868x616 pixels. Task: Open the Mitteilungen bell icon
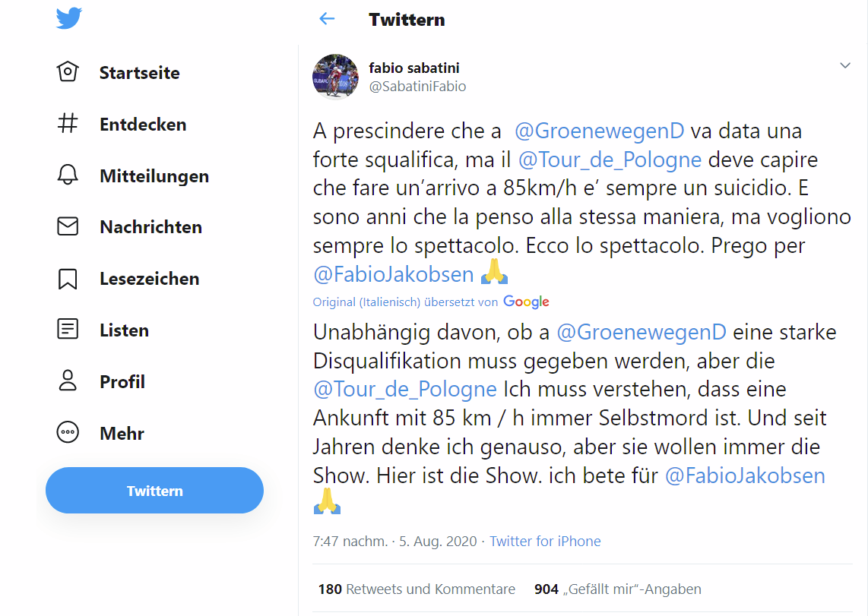click(x=68, y=175)
